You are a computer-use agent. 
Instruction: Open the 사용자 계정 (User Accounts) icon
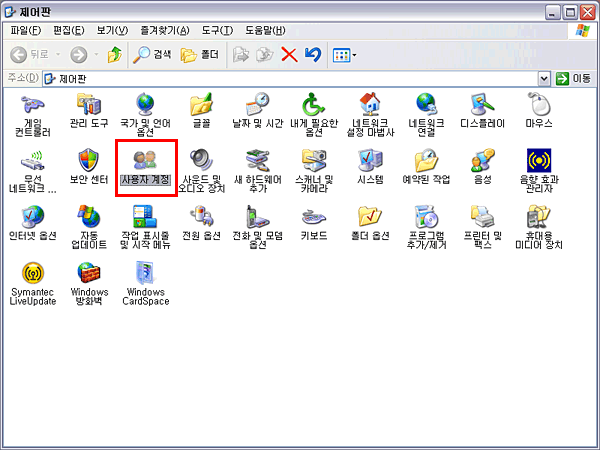click(x=145, y=160)
